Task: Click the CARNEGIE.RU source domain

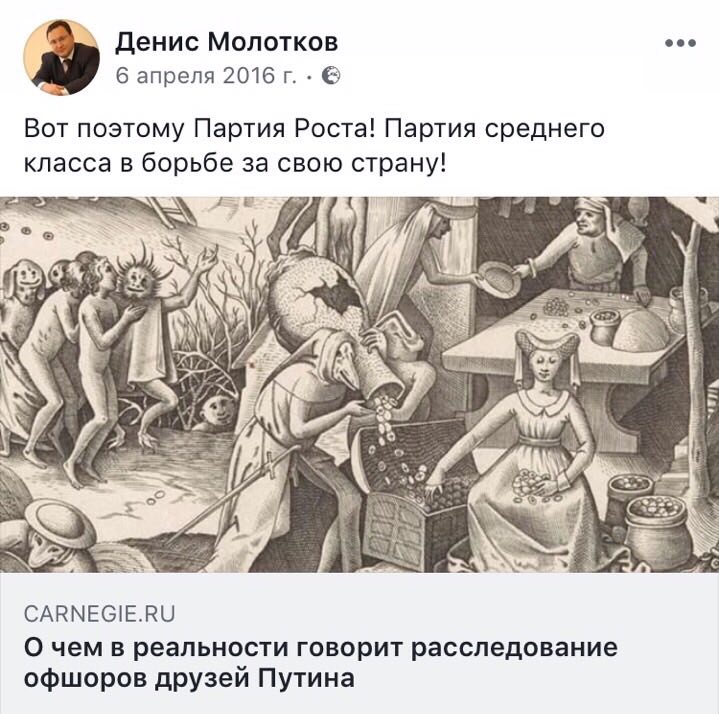Action: (100, 614)
